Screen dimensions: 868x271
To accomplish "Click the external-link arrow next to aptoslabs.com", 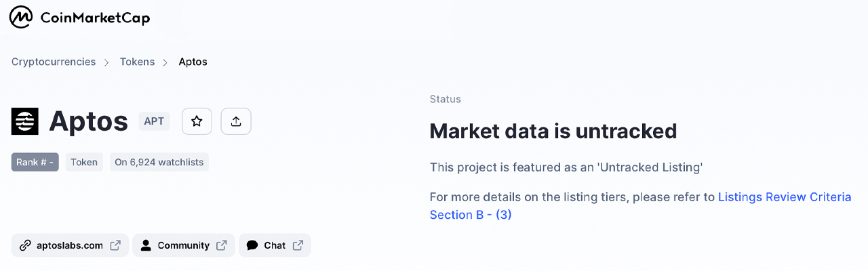I will pos(115,245).
